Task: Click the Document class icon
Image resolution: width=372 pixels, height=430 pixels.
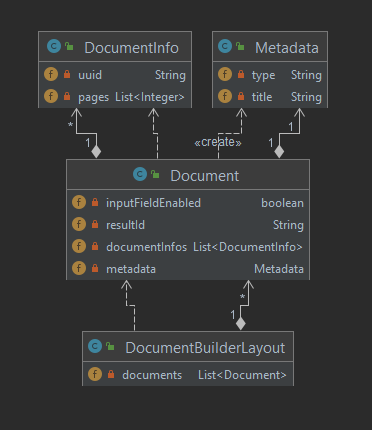Action: pyautogui.click(x=140, y=174)
